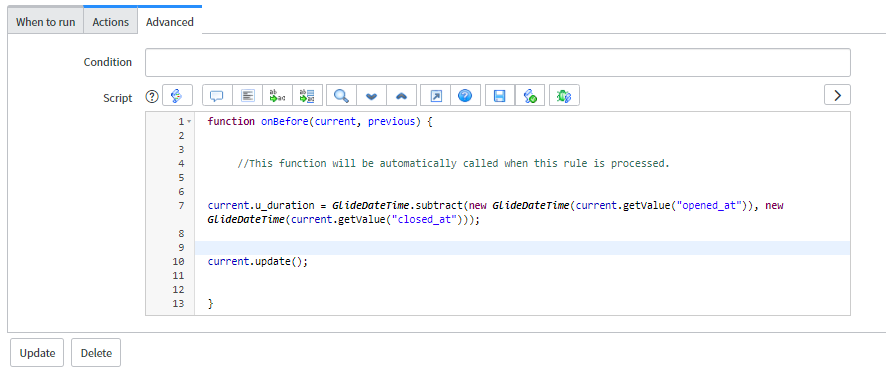Click the Update button

37,353
